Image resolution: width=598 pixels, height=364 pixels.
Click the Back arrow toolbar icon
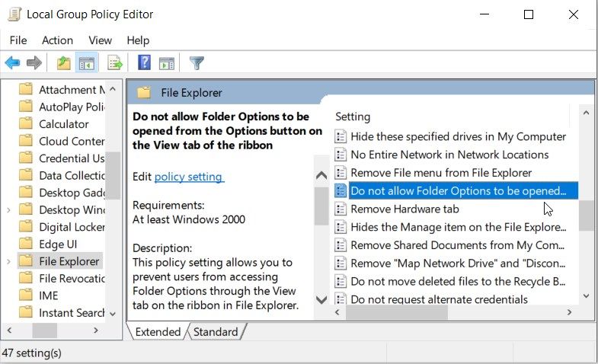12,62
